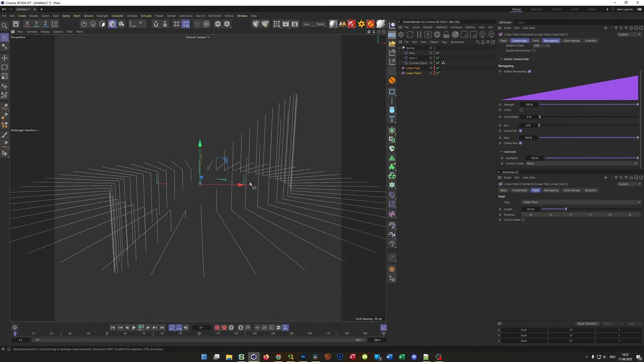The height and width of the screenshot is (362, 644).
Task: Open the Octane settings gear
Action: pyautogui.click(x=437, y=34)
